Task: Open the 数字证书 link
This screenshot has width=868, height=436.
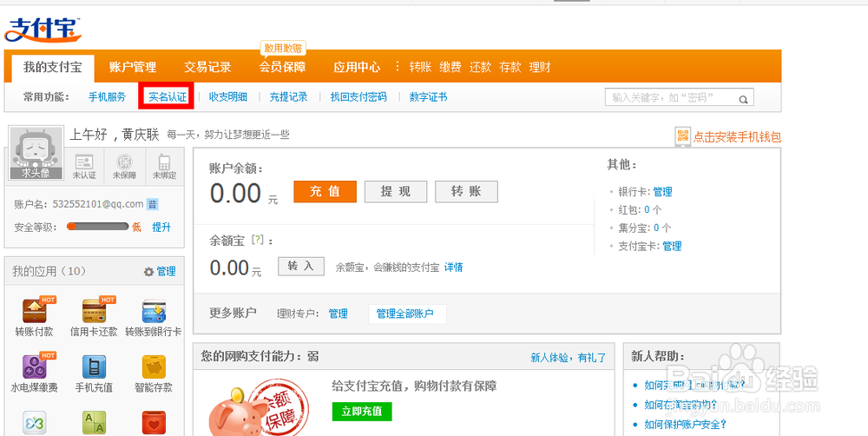Action: pos(429,97)
